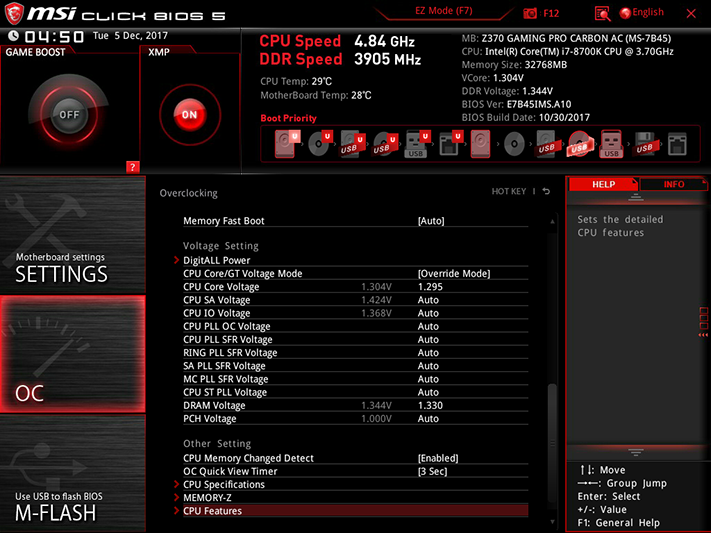This screenshot has width=711, height=533.
Task: Select the legacy USB hard disk boot icon
Action: click(x=546, y=144)
